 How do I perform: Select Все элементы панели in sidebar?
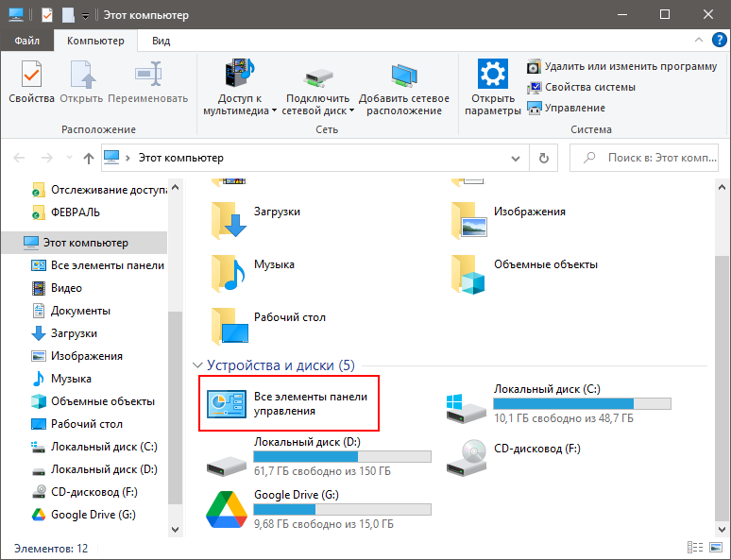click(98, 265)
